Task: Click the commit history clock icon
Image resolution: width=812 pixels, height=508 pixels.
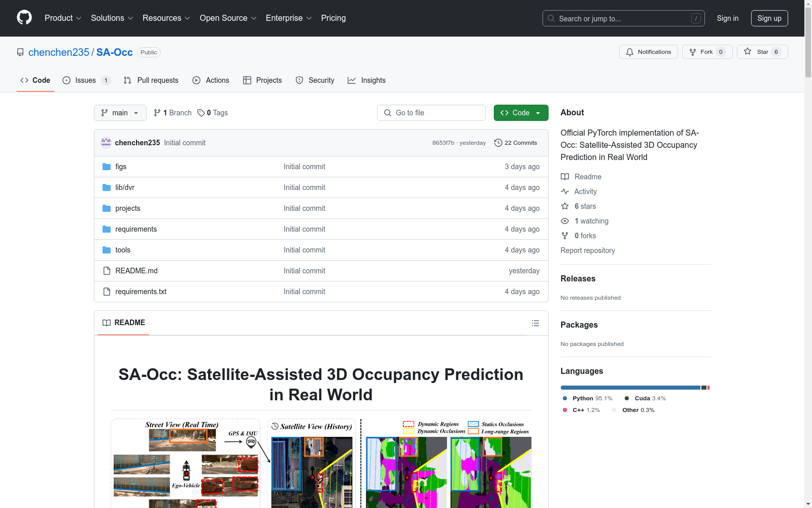Action: tap(498, 143)
